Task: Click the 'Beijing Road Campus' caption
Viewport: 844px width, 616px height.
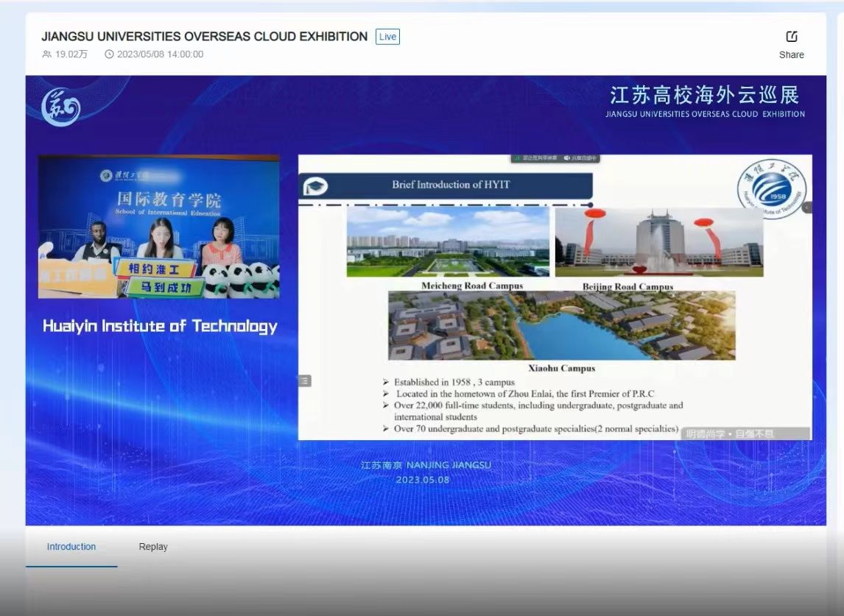Action: (627, 286)
